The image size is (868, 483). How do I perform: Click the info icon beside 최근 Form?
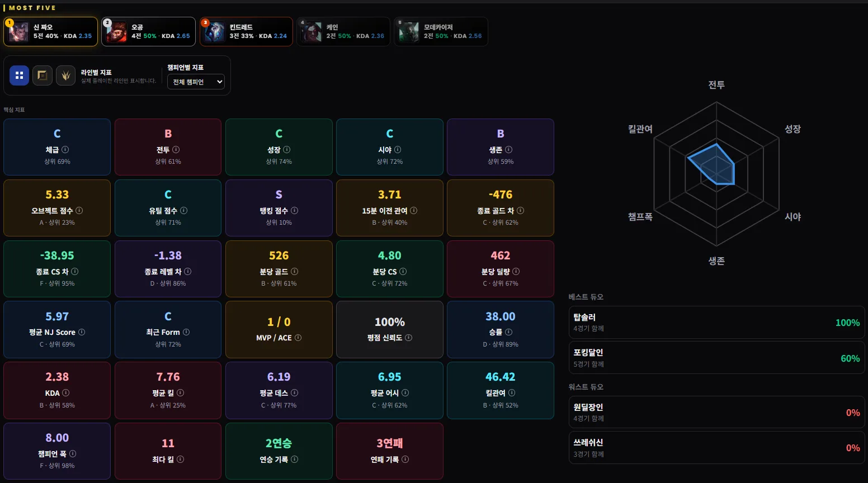pos(186,332)
